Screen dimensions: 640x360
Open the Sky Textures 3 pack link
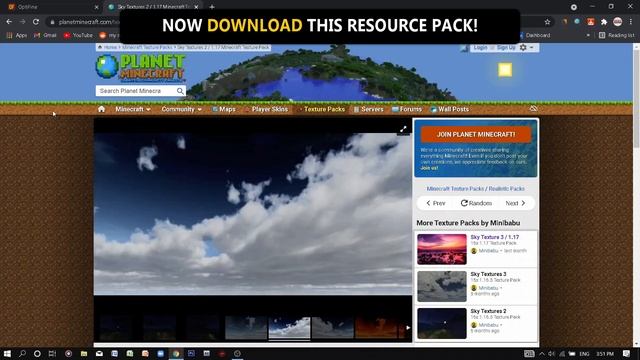[x=488, y=274]
